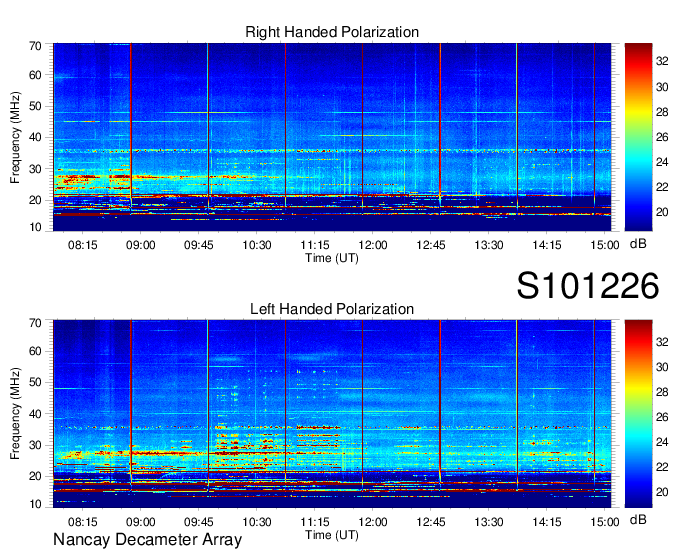680x552 pixels.
Task: Click the 09:00 tick of the left-handed plot
Action: tap(141, 522)
